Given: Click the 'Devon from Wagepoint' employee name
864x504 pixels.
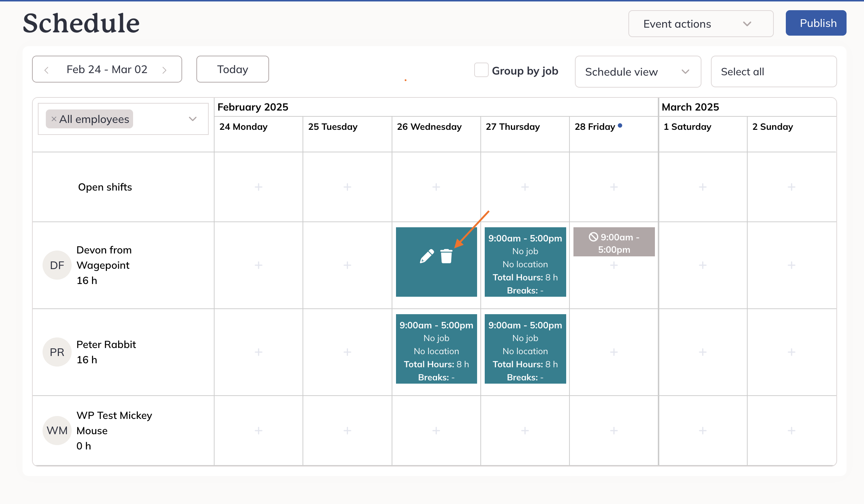Looking at the screenshot, I should tap(104, 257).
